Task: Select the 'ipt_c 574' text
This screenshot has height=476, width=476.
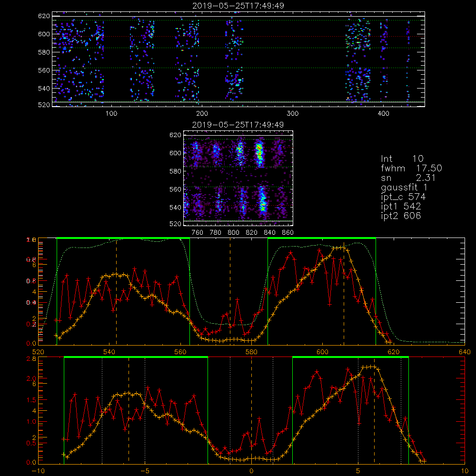Action: tap(403, 197)
